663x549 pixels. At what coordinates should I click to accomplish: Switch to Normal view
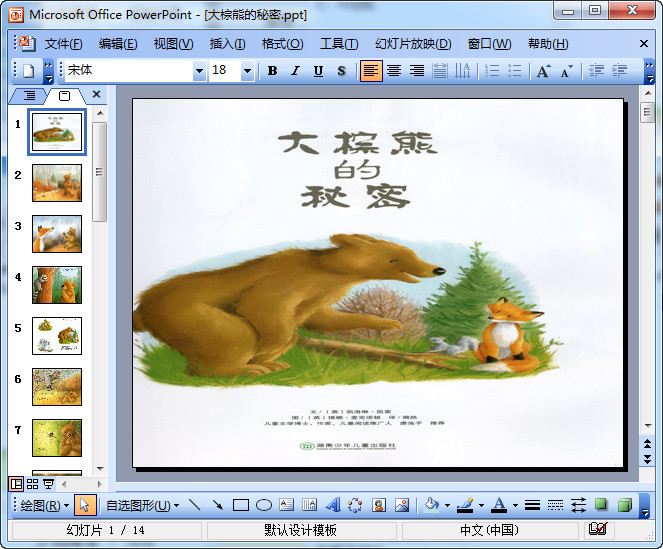(16, 484)
